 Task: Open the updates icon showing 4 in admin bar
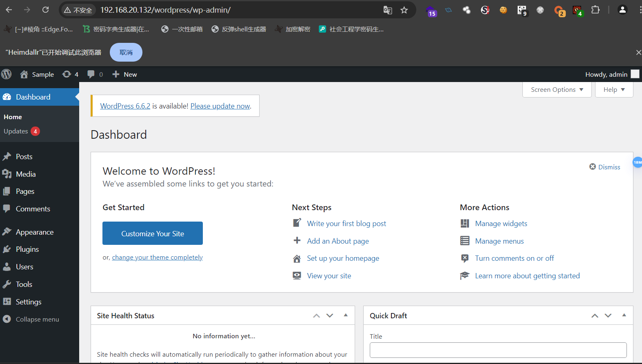[70, 74]
